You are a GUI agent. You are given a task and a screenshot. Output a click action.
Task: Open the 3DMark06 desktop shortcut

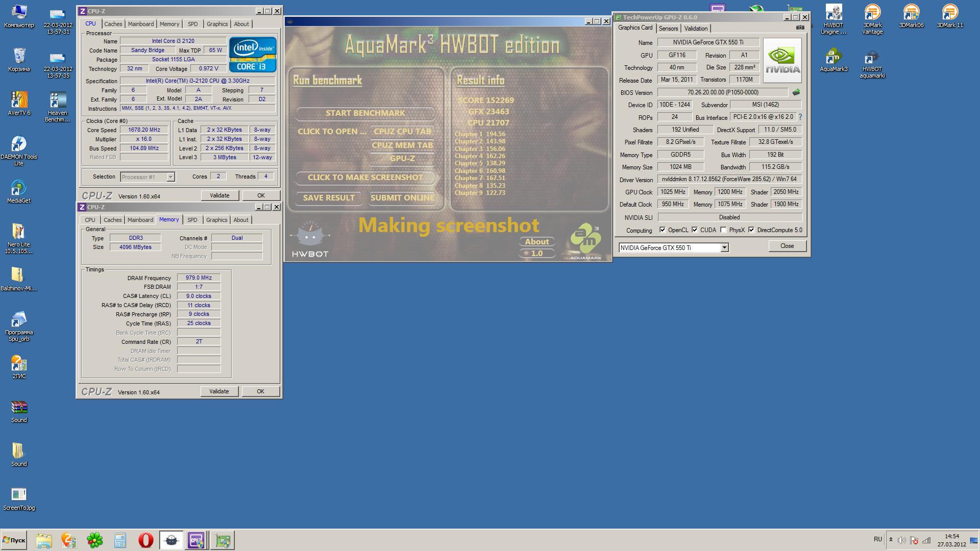coord(911,16)
